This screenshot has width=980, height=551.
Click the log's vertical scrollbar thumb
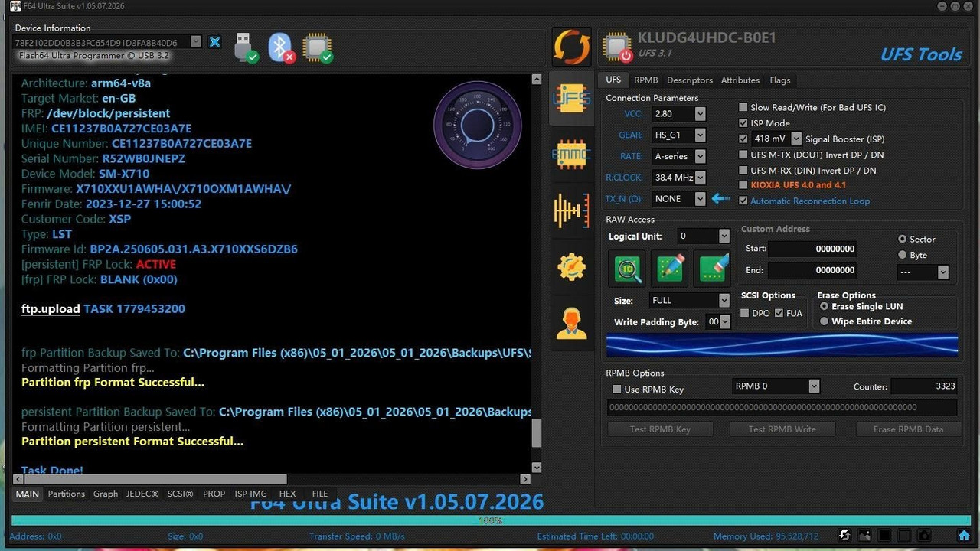coord(536,433)
